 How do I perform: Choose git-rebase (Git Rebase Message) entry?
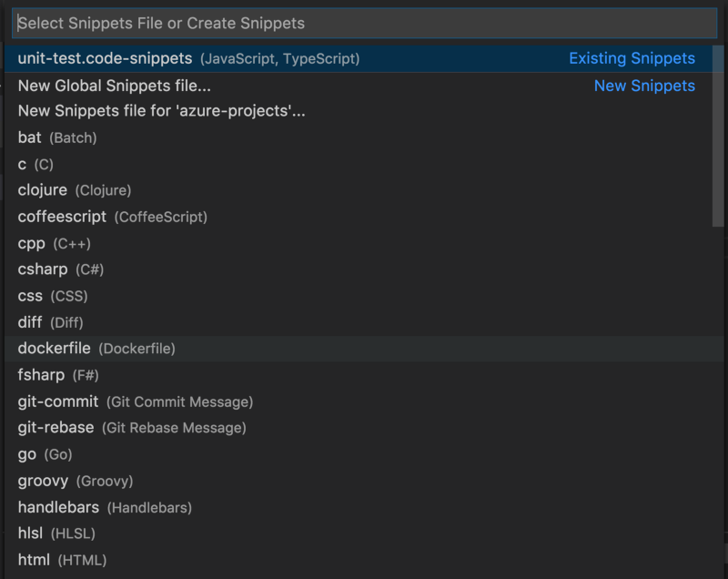[x=132, y=428]
